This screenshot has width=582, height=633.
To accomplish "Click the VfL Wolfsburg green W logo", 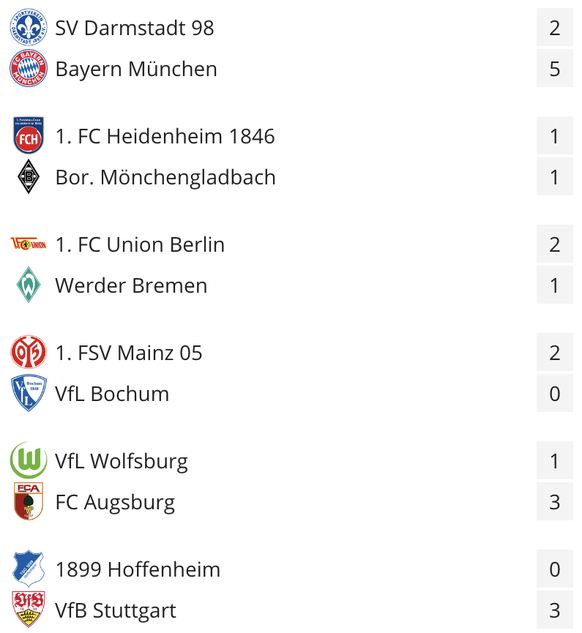I will click(x=28, y=460).
